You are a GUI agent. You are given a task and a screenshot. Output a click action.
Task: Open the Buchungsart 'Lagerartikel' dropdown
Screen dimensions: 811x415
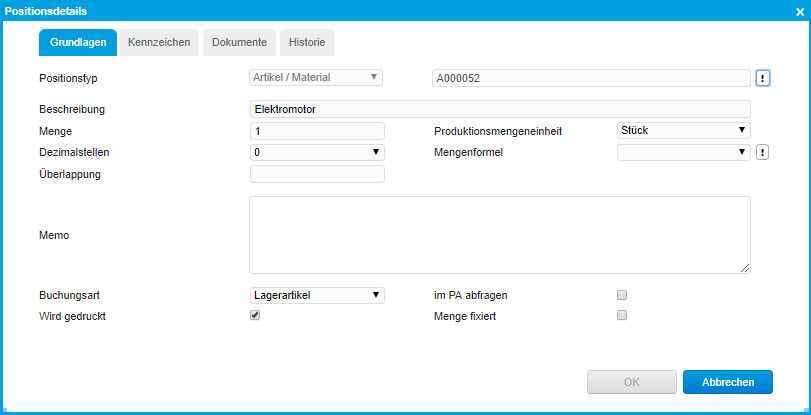(316, 295)
